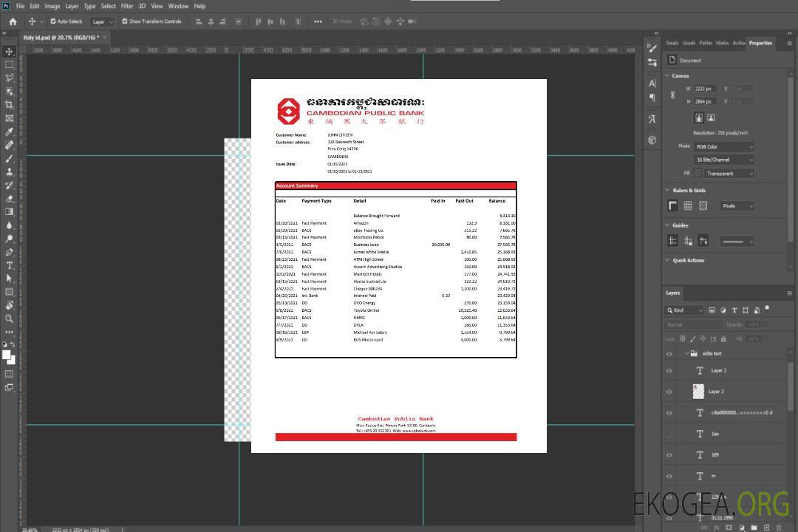Screen dimensions: 798x532
Task: Select the Lasso tool
Action: pyautogui.click(x=9, y=78)
